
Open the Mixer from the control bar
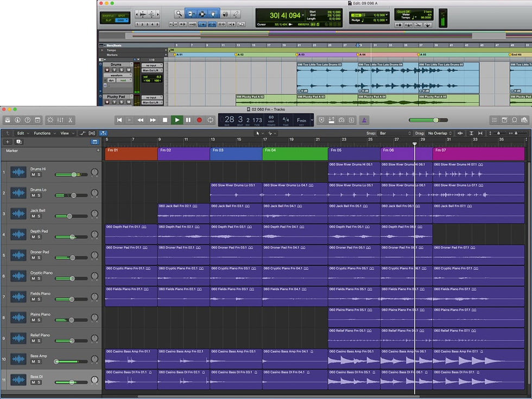(x=60, y=120)
